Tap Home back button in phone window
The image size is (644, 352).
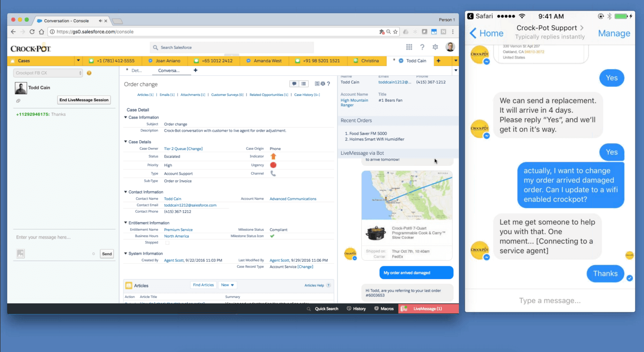click(x=487, y=33)
